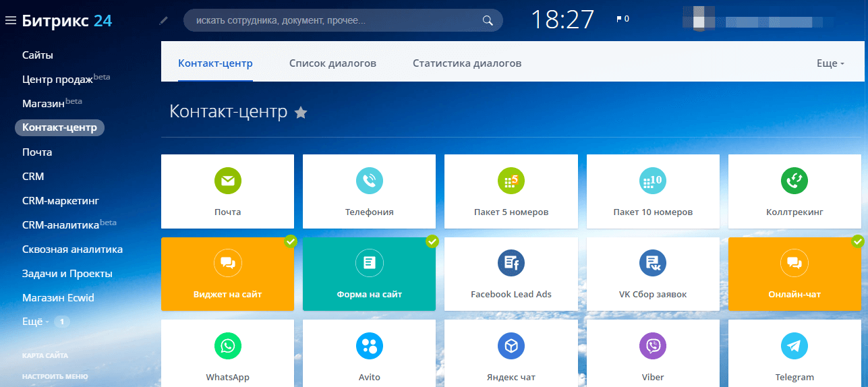868x387 pixels.
Task: Open the Facebook Lead Ads icon
Action: (511, 263)
